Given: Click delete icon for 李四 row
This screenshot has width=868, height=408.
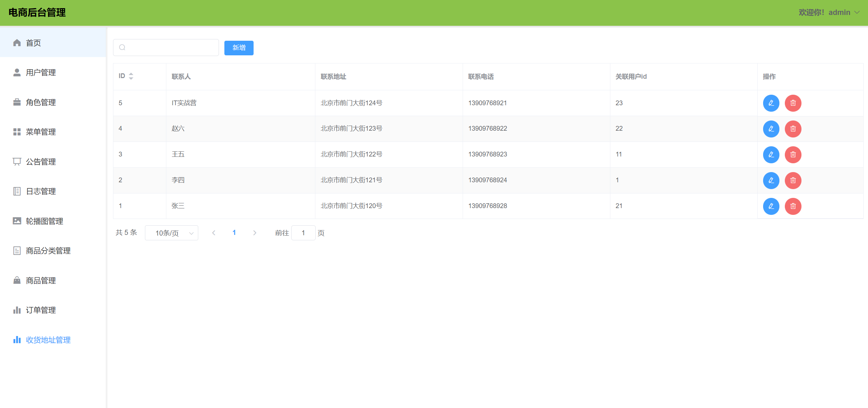Looking at the screenshot, I should coord(793,180).
